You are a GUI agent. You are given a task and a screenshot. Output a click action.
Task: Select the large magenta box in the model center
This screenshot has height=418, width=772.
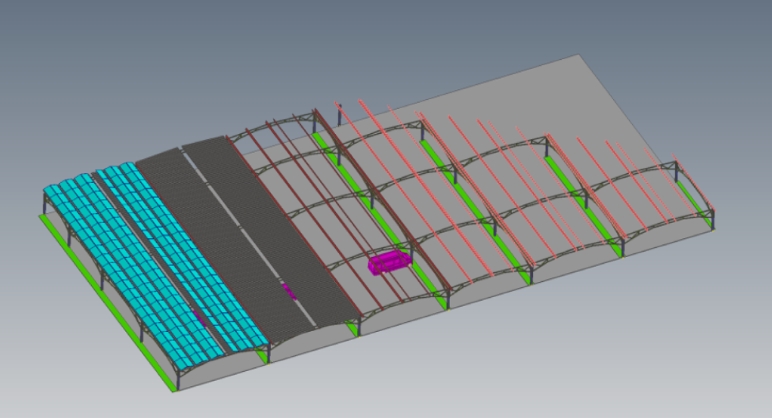click(x=388, y=264)
